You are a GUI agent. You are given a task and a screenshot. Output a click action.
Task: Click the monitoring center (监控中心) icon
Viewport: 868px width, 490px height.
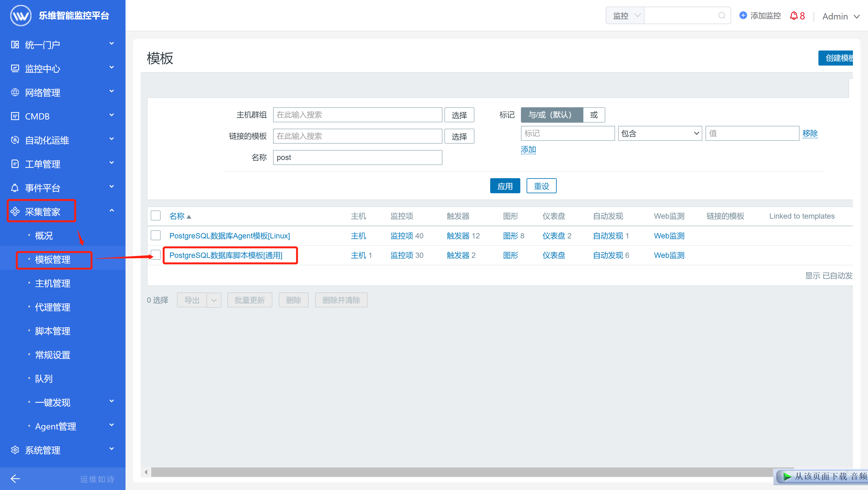[x=15, y=68]
